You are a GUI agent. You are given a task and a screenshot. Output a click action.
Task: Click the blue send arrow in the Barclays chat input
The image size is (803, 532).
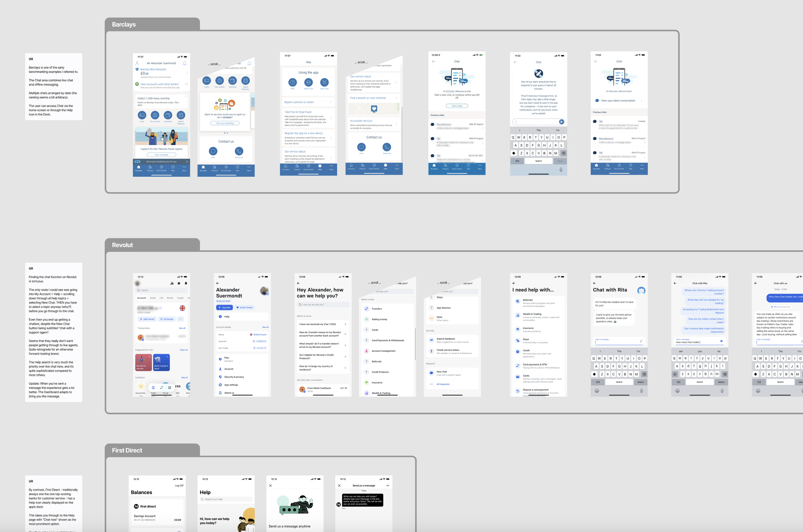(561, 122)
